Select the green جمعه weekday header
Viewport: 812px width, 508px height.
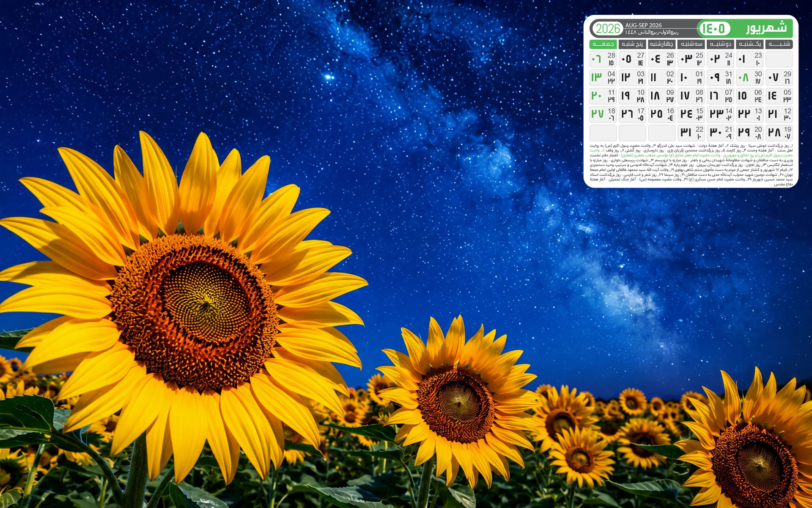click(x=603, y=44)
